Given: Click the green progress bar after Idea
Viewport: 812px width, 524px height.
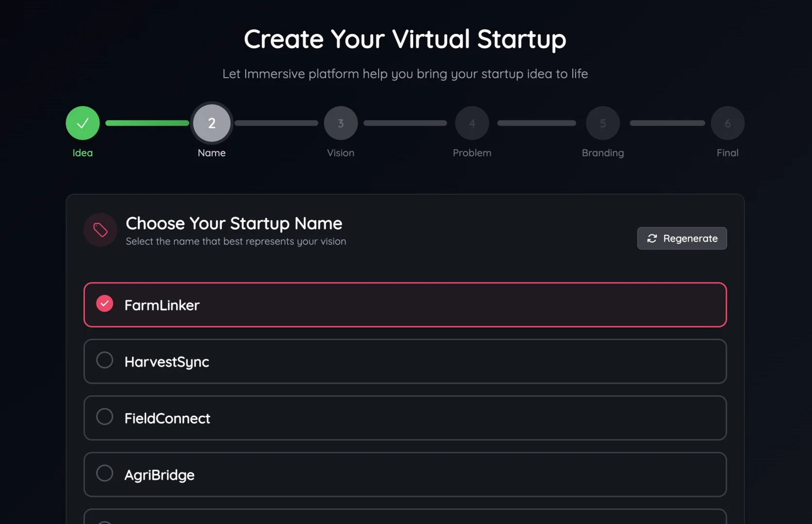Looking at the screenshot, I should tap(147, 123).
